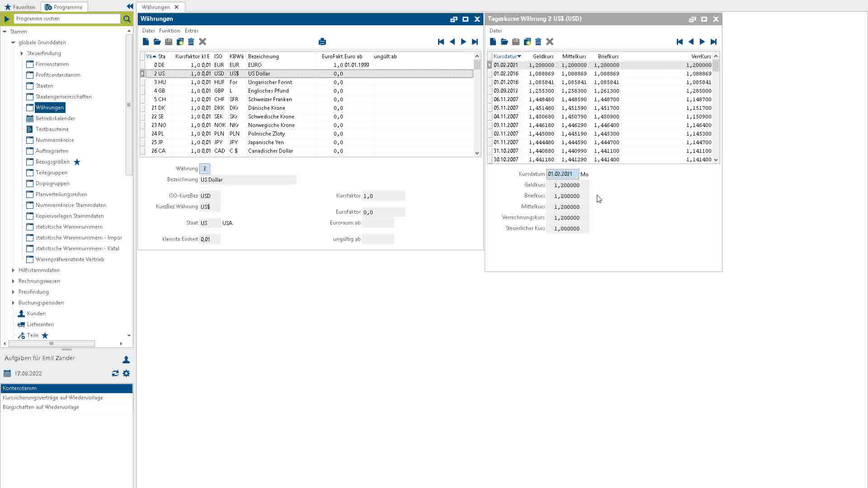Expand the Steuerfindung node
The image size is (868, 488).
(x=22, y=53)
